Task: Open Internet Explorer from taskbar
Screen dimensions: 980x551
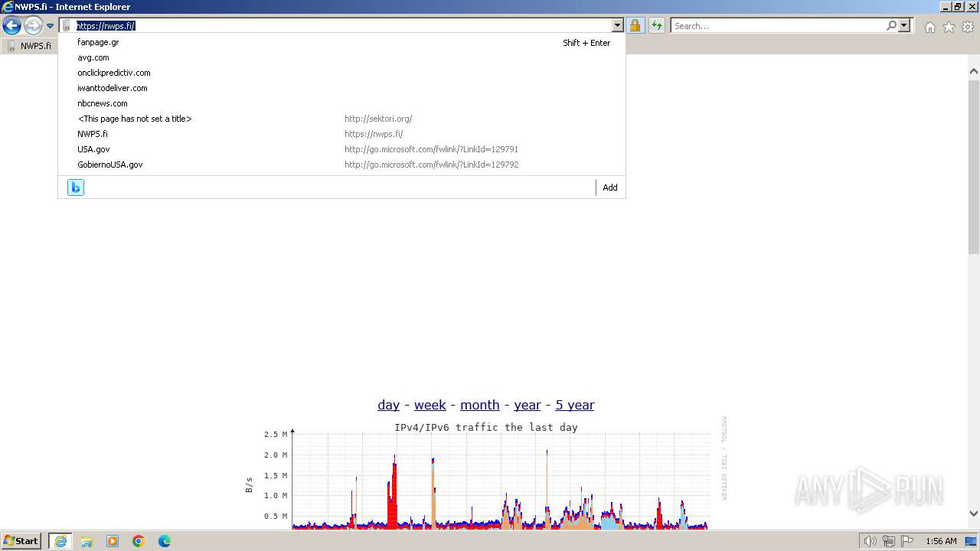Action: click(x=60, y=541)
